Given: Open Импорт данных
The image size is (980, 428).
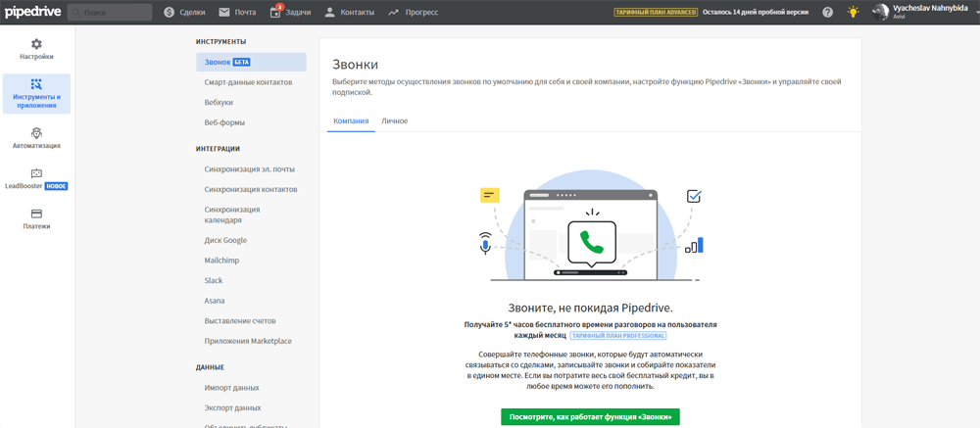Looking at the screenshot, I should point(232,388).
